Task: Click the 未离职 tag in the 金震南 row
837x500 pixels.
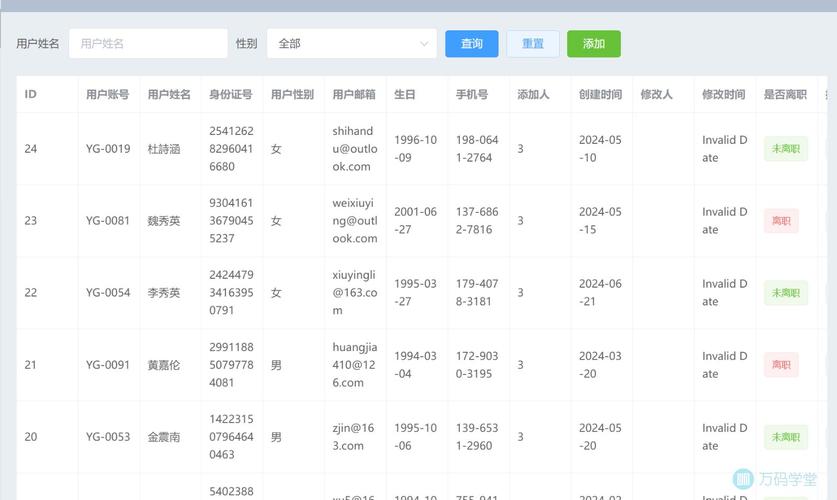Action: 786,437
